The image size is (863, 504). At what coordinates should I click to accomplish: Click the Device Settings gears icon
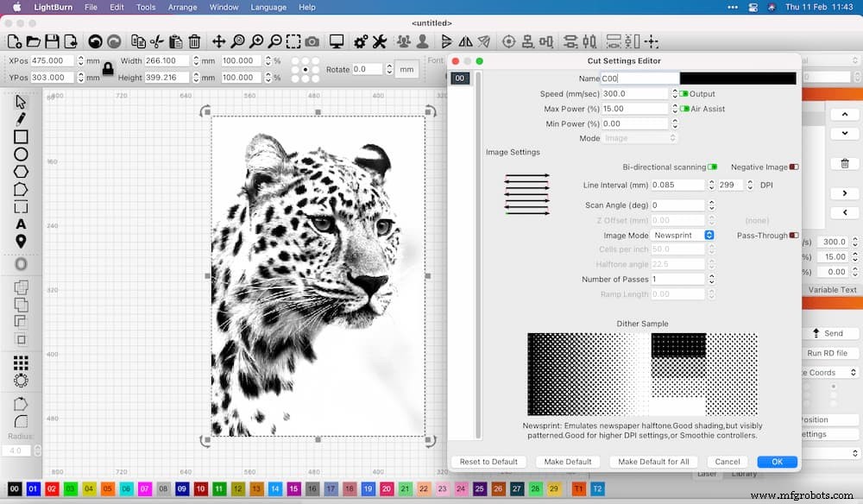[360, 41]
